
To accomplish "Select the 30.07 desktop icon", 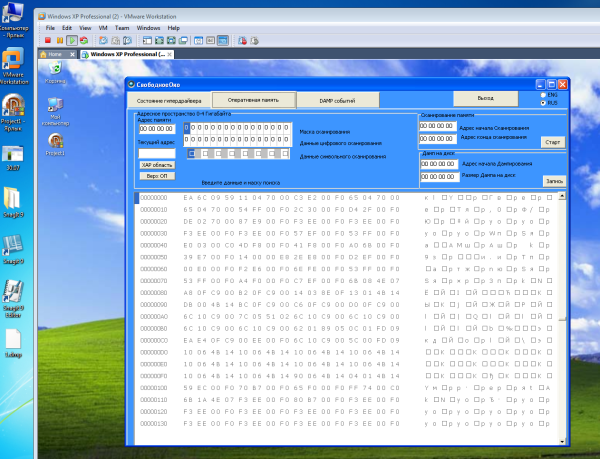I will pos(13,158).
